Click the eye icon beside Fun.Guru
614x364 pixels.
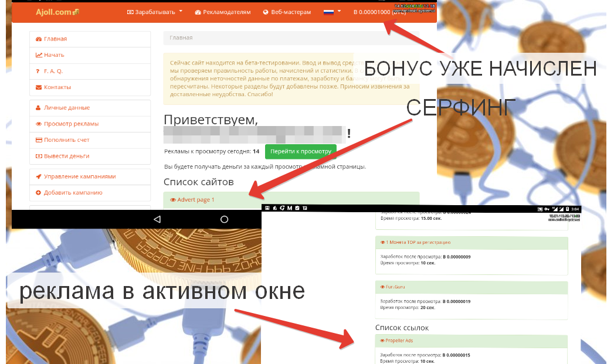point(382,287)
